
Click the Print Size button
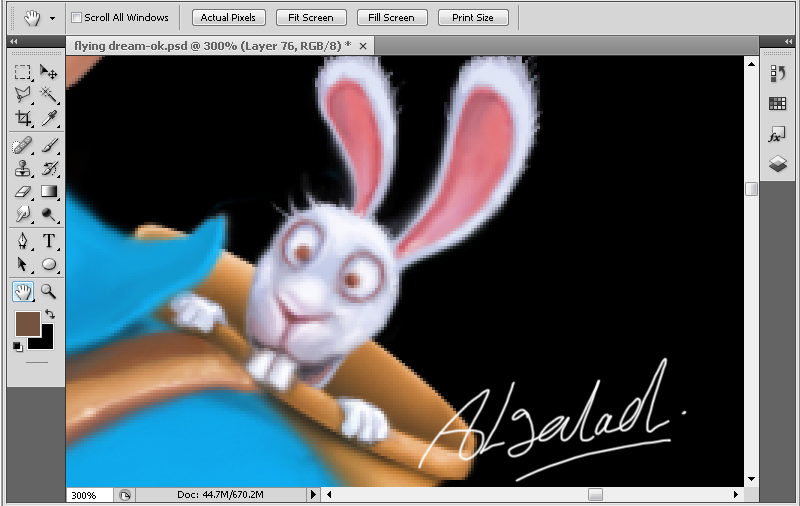click(473, 17)
